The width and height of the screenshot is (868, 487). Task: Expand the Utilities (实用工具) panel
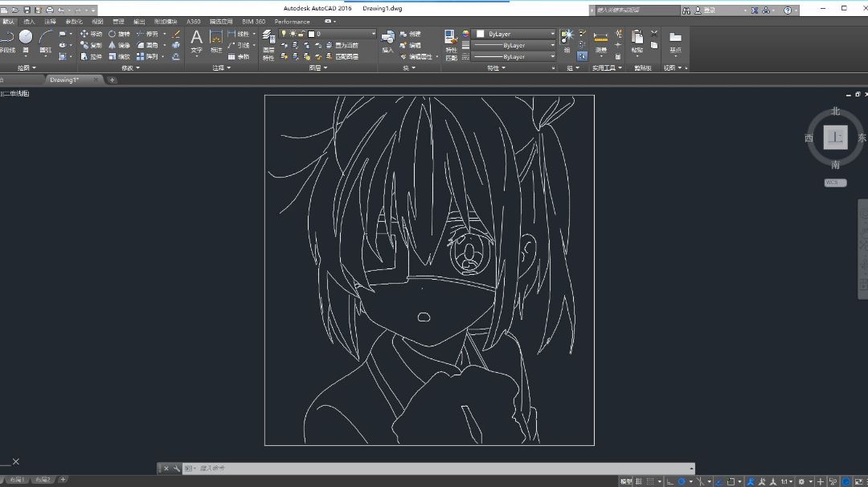click(x=607, y=68)
